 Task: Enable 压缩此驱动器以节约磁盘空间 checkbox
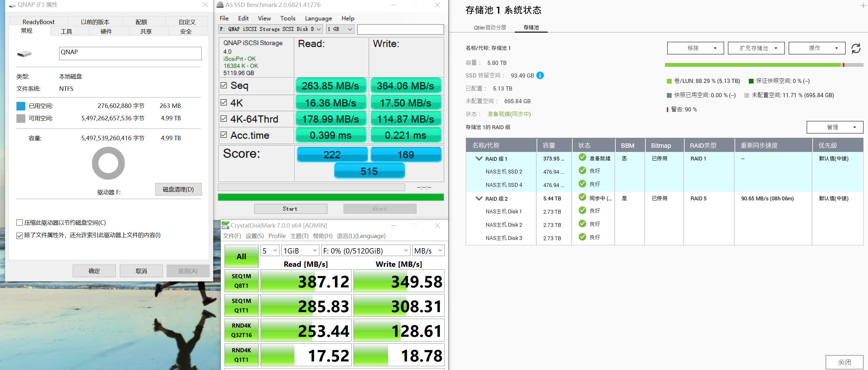20,222
